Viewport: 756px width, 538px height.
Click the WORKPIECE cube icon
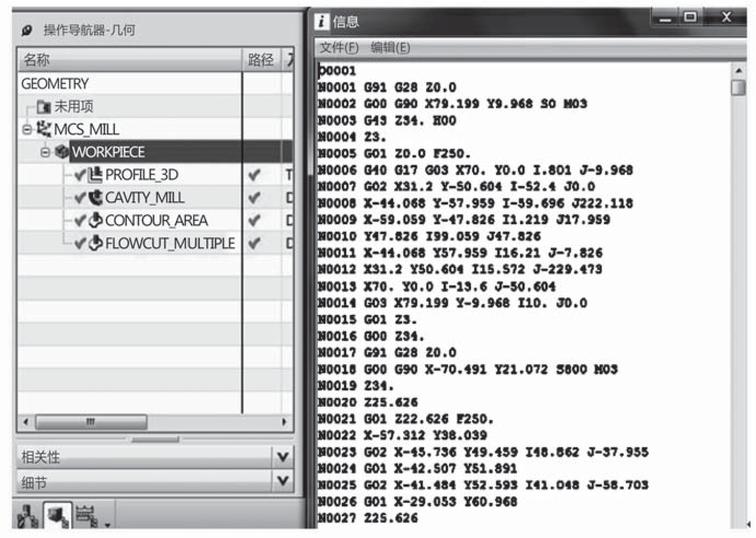tap(62, 151)
